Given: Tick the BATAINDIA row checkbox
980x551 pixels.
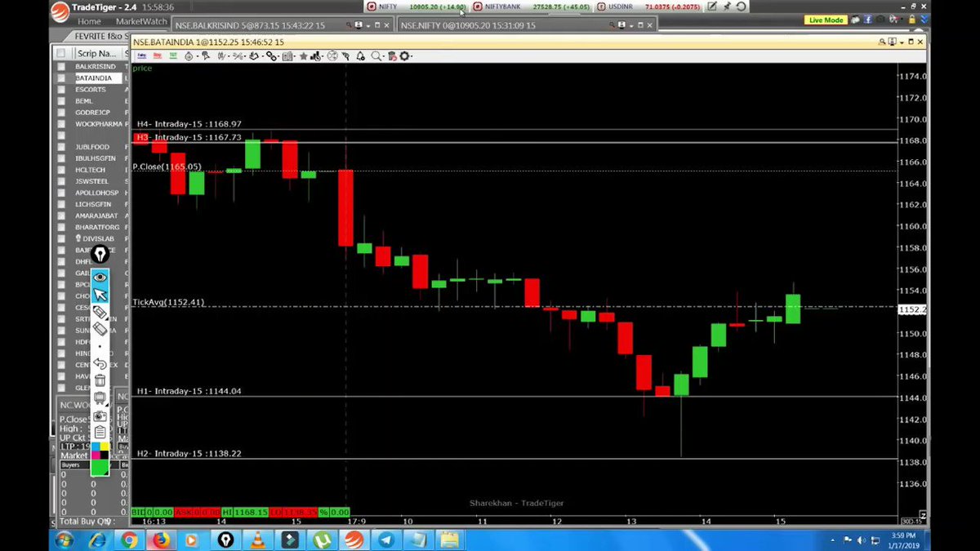Looking at the screenshot, I should click(x=60, y=78).
